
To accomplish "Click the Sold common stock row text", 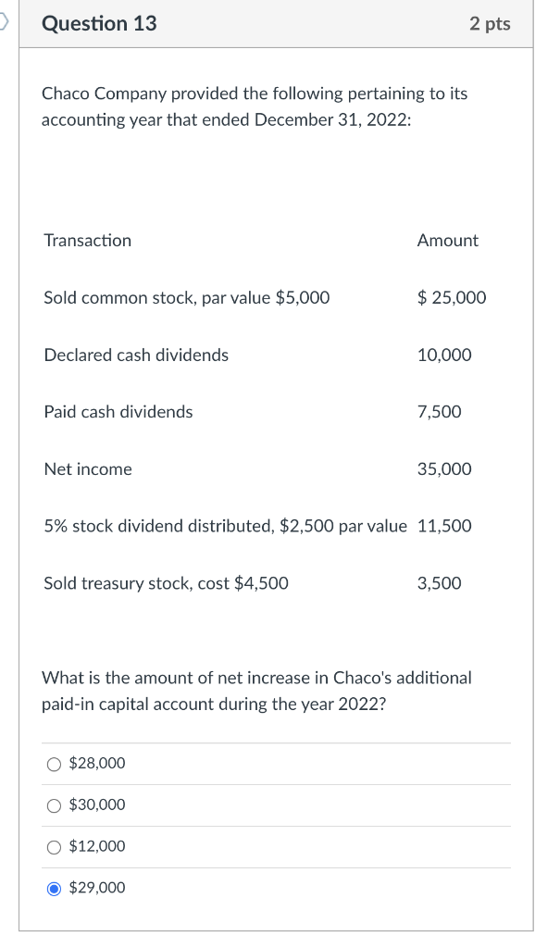I will (186, 298).
